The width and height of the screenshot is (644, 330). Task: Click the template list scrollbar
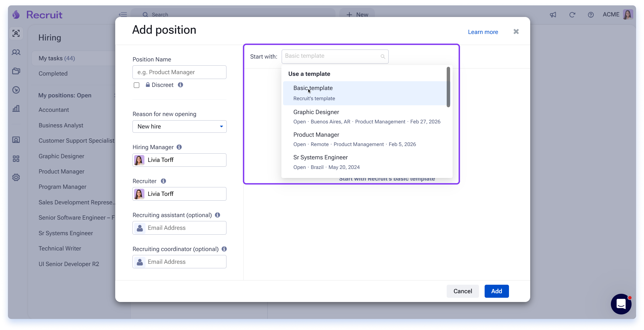[x=448, y=87]
